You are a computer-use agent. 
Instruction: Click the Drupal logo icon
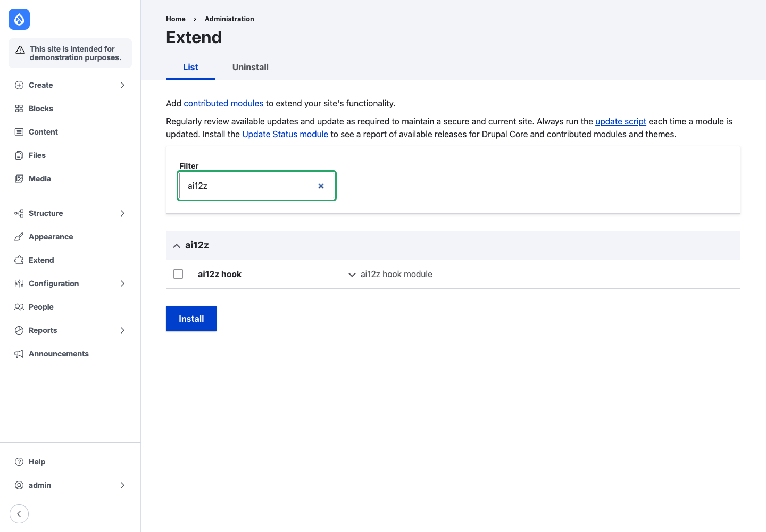[19, 19]
